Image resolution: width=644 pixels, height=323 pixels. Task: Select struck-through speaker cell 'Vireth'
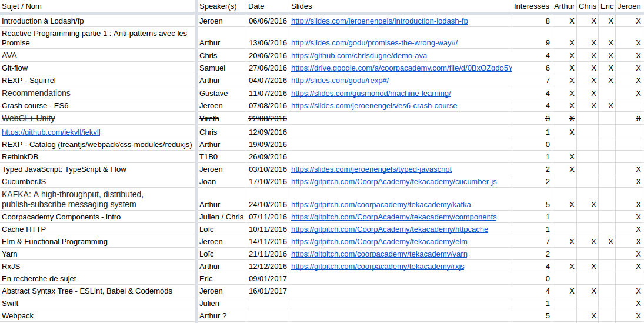[x=222, y=118]
